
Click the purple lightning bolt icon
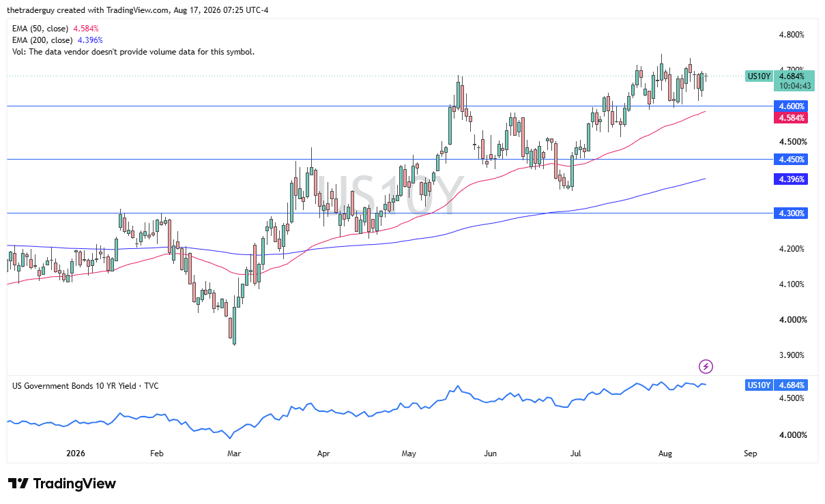click(706, 367)
